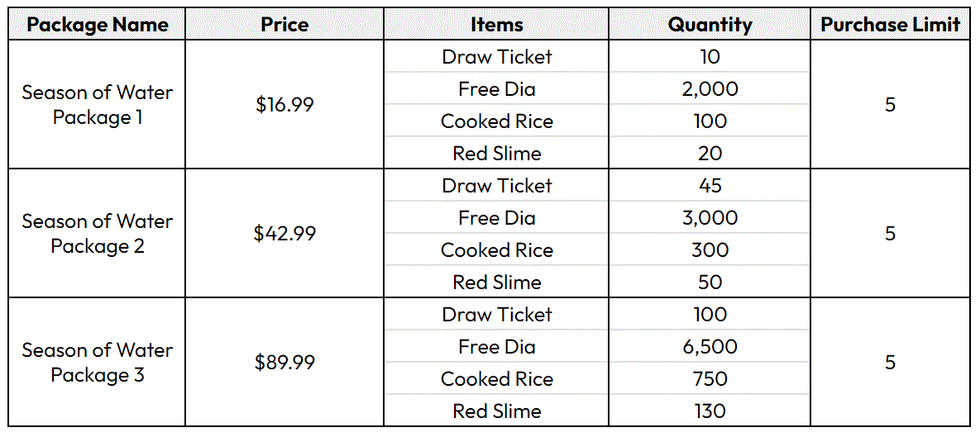The image size is (980, 437).
Task: Click the 6,500 quantity cell
Action: click(710, 346)
